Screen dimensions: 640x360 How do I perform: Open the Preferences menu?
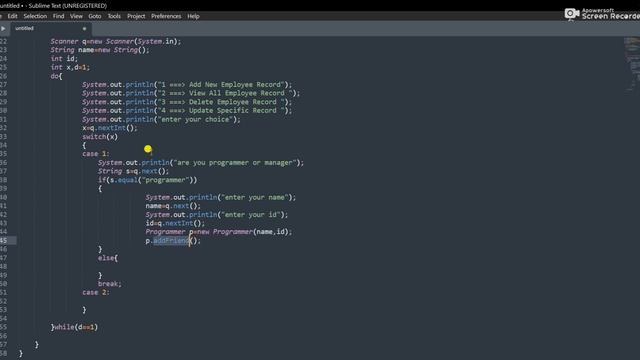[x=166, y=16]
